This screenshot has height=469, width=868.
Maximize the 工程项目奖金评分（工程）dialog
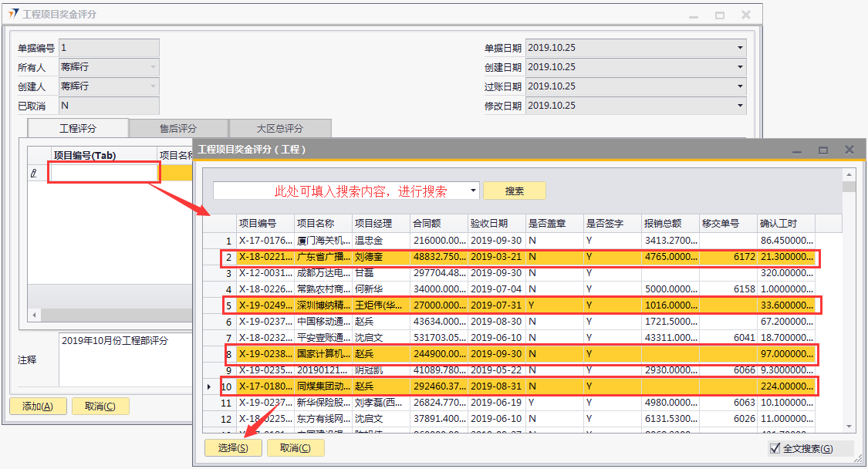click(x=823, y=150)
